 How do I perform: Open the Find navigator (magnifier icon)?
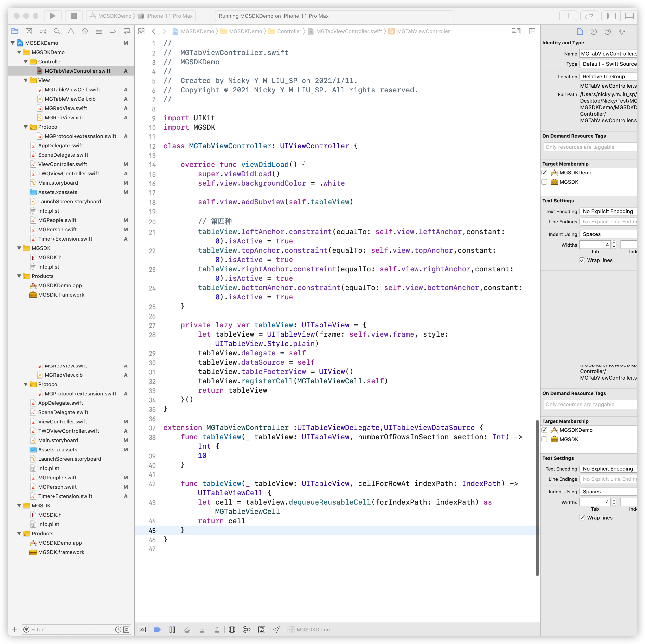(x=57, y=31)
